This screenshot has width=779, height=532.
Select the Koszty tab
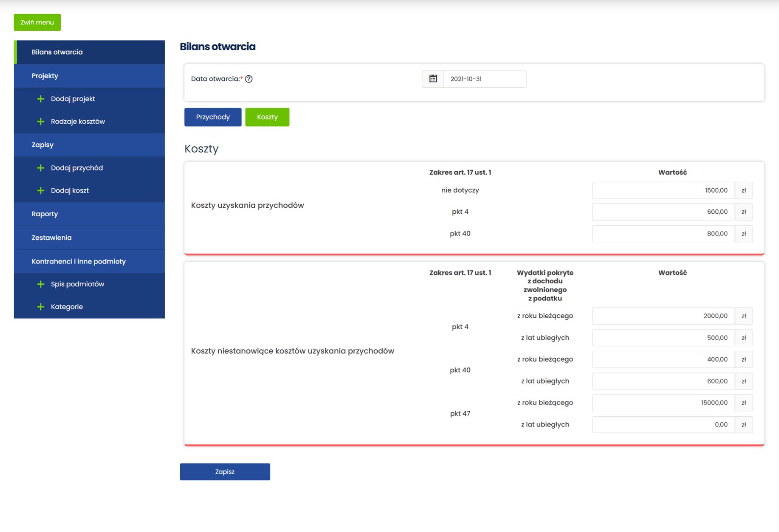[267, 117]
